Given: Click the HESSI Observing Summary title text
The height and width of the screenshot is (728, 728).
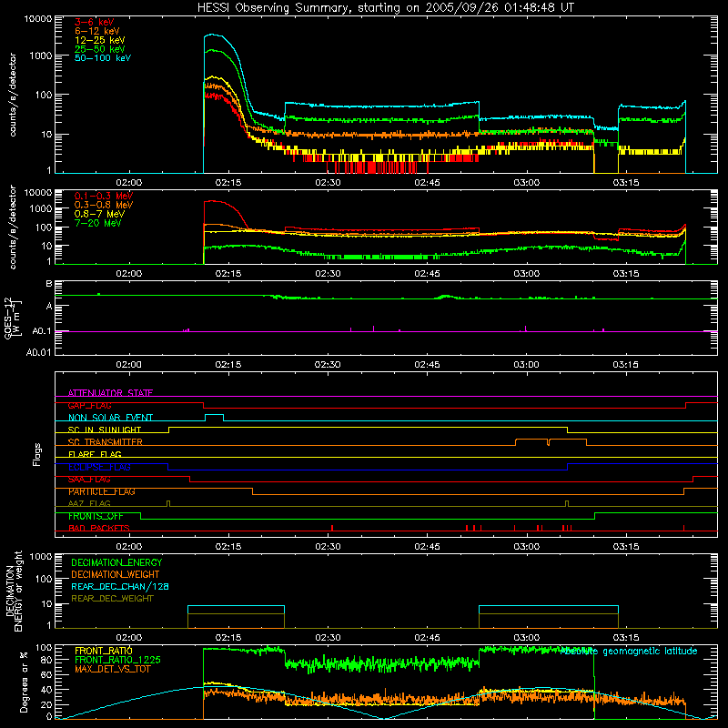Looking at the screenshot, I should pyautogui.click(x=385, y=8).
